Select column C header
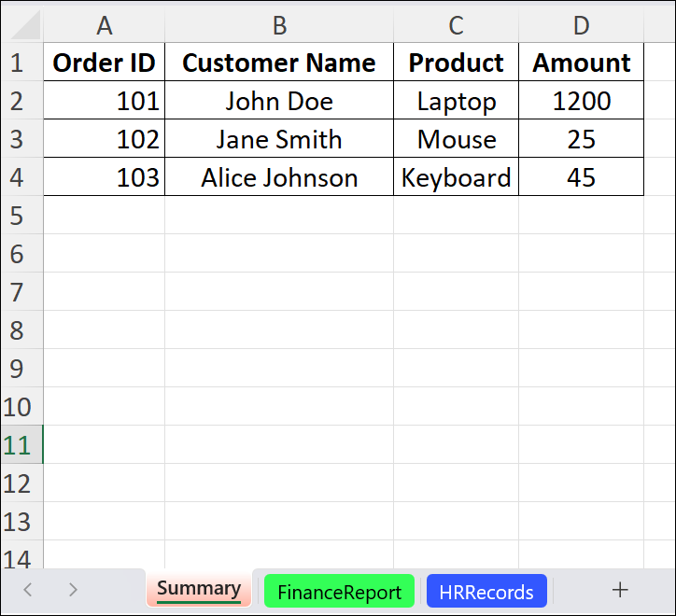This screenshot has height=616, width=676. click(x=456, y=26)
